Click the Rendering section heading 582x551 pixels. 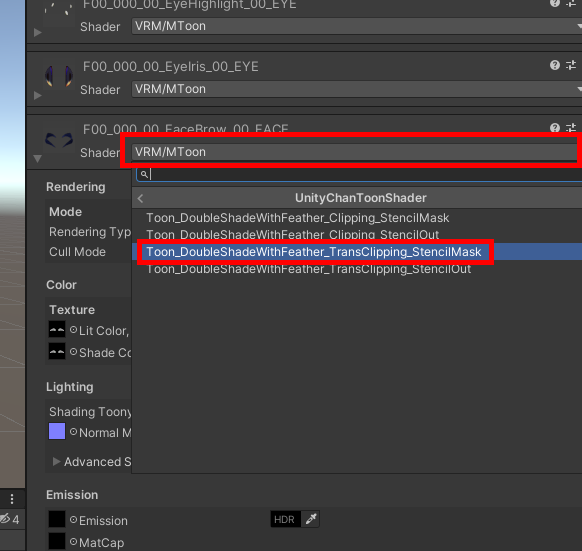pyautogui.click(x=76, y=187)
